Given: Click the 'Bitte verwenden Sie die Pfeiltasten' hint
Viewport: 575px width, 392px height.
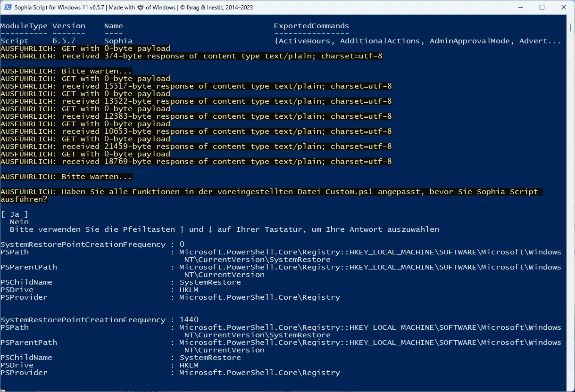Looking at the screenshot, I should point(225,229).
